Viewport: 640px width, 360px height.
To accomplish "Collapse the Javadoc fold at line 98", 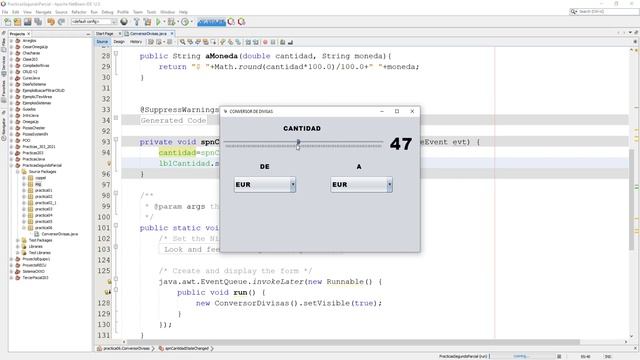I will coord(116,193).
